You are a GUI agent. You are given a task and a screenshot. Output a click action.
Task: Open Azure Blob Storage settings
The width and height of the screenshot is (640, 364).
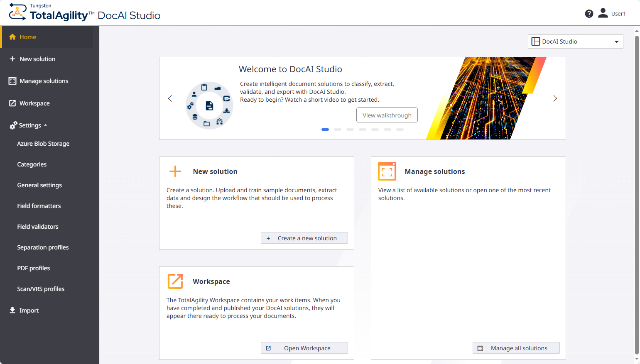pos(43,143)
